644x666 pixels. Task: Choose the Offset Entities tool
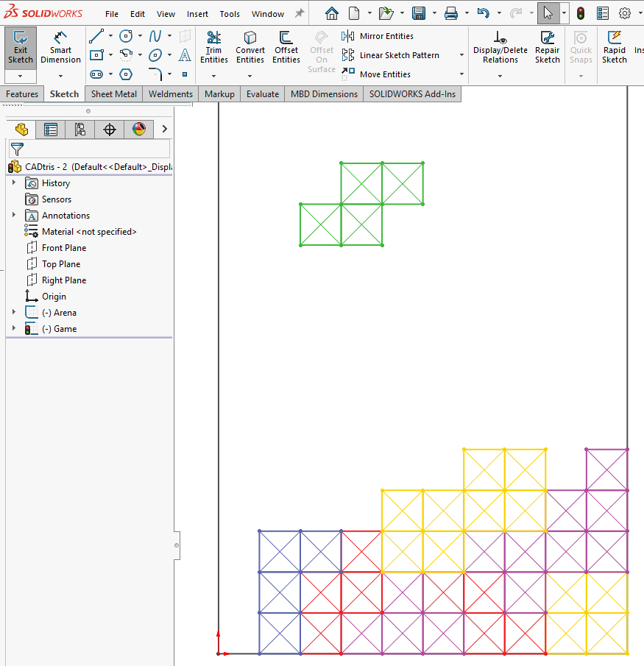pyautogui.click(x=286, y=48)
